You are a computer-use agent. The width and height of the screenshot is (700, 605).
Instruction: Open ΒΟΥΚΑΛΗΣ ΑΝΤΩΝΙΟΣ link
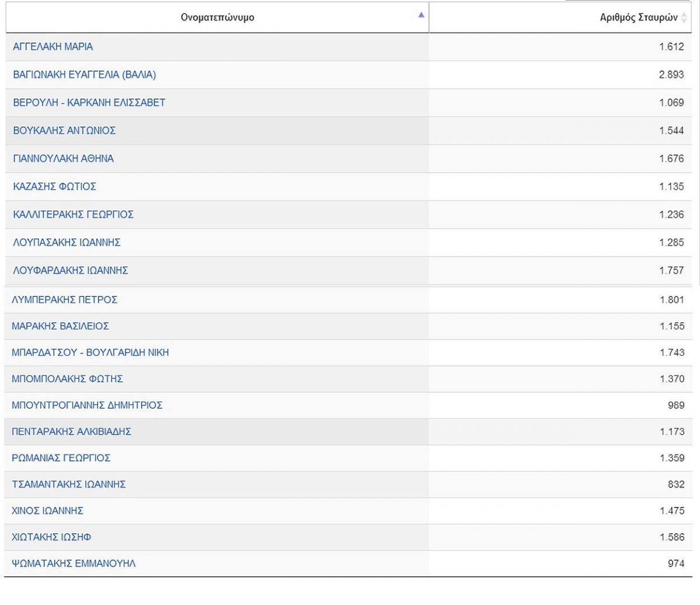[x=64, y=131]
